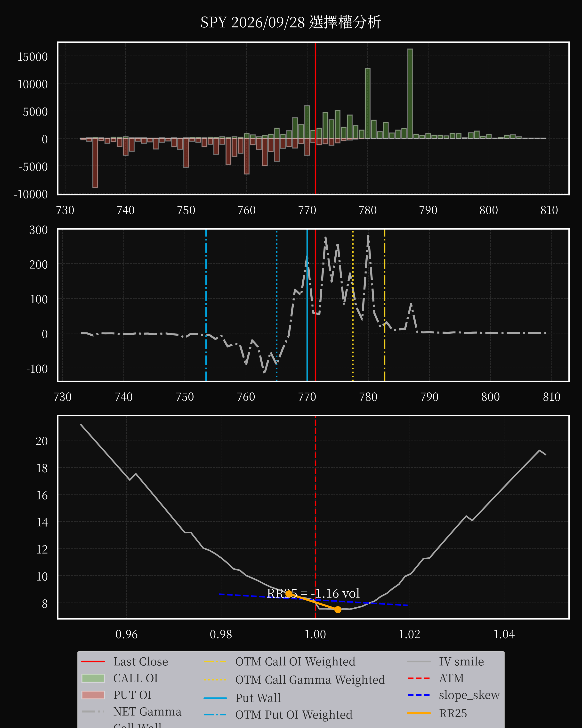Select the "OTM Call OI Weighted" legend label
The width and height of the screenshot is (582, 728).
point(295,662)
